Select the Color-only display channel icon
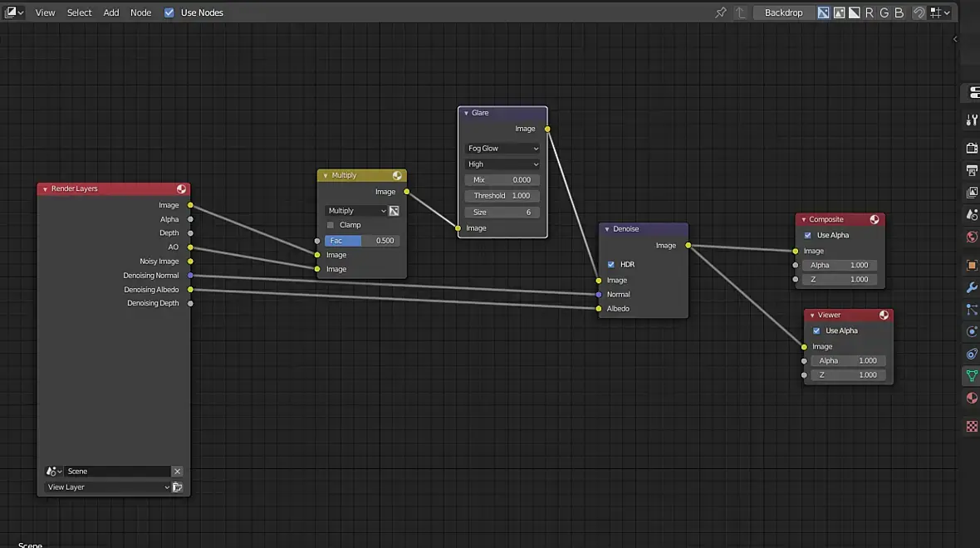Viewport: 980px width, 548px height. point(840,12)
